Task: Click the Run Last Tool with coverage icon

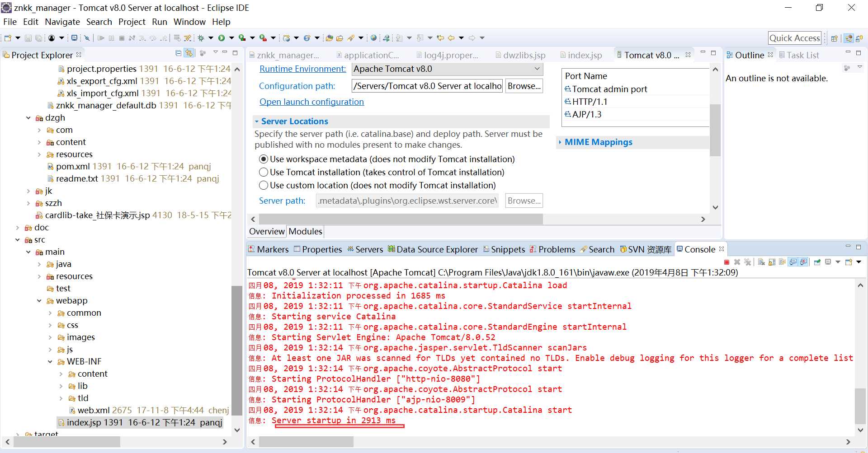Action: pos(242,38)
